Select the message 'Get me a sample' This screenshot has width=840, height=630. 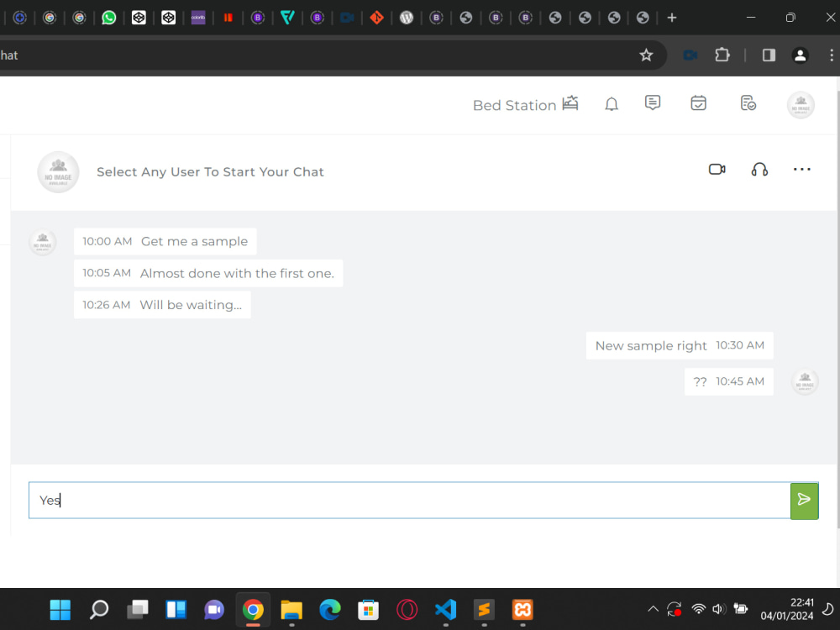click(x=165, y=242)
